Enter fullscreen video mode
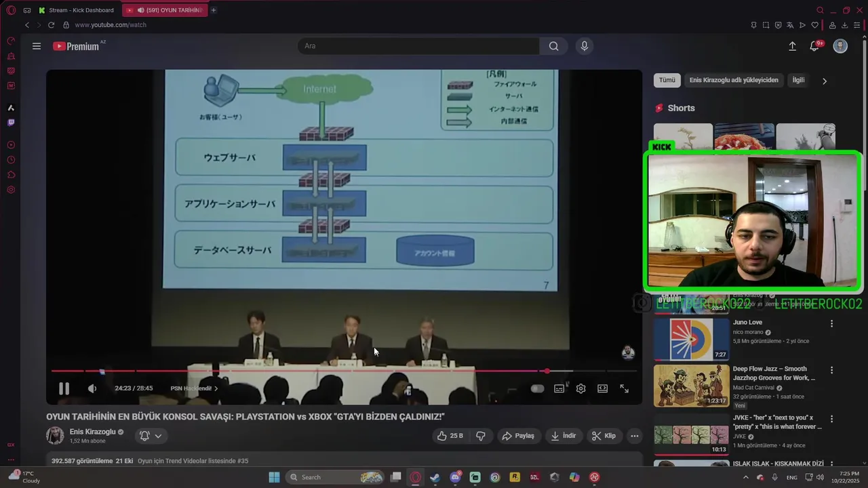This screenshot has width=868, height=488. (624, 388)
